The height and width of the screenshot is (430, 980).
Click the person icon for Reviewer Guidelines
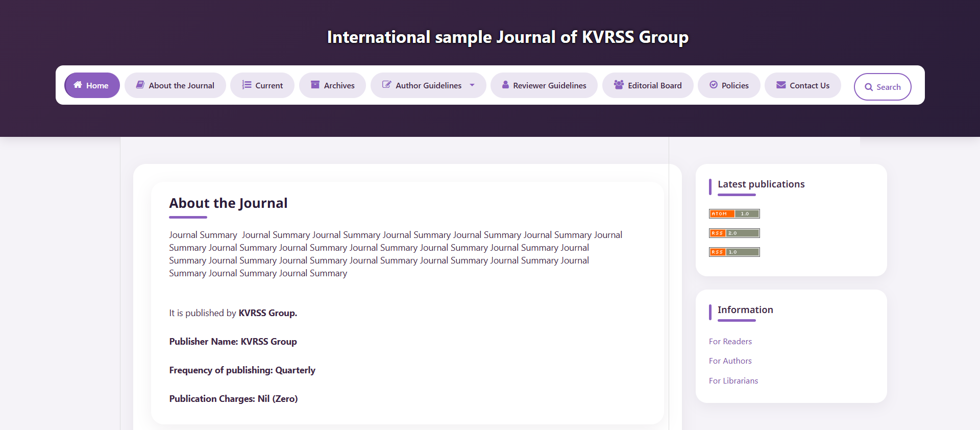(505, 85)
